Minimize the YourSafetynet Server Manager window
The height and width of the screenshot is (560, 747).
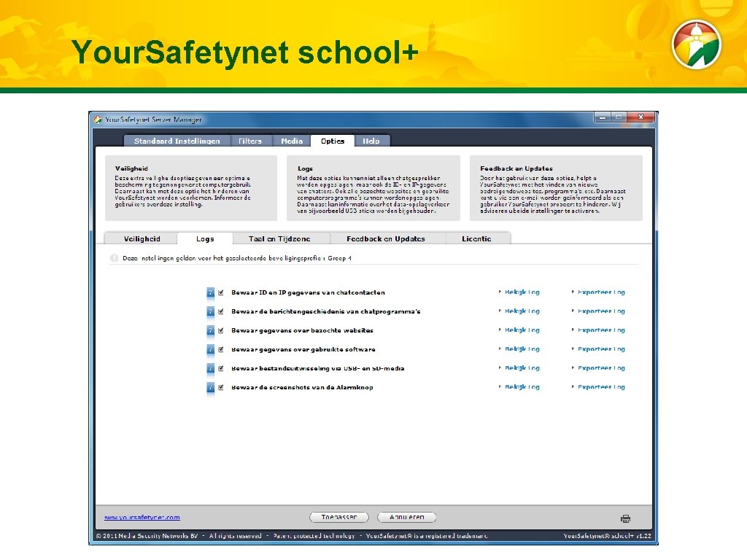pyautogui.click(x=603, y=117)
